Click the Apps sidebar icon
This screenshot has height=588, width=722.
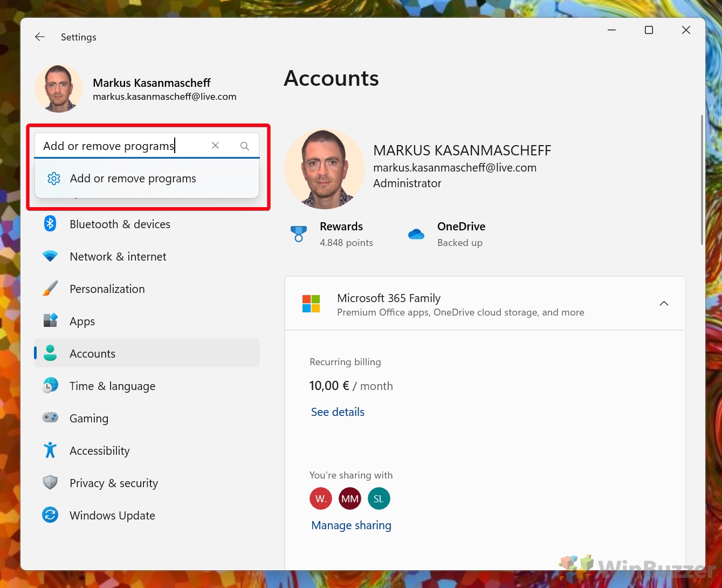pos(50,321)
